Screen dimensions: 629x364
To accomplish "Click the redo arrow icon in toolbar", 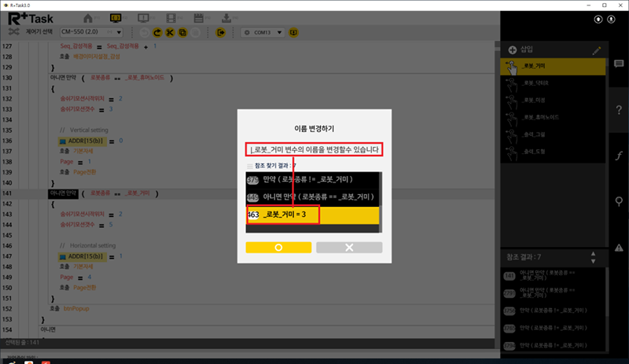I will (157, 32).
